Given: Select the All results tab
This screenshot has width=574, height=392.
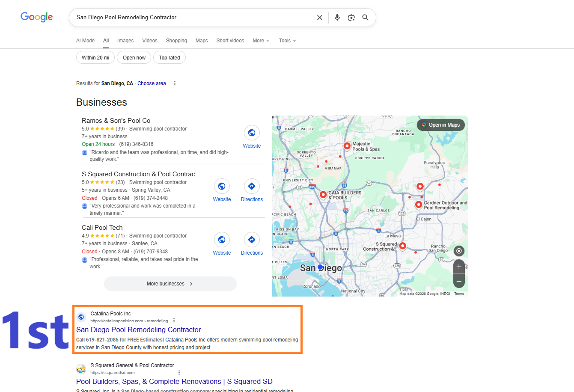Looking at the screenshot, I should pos(106,41).
